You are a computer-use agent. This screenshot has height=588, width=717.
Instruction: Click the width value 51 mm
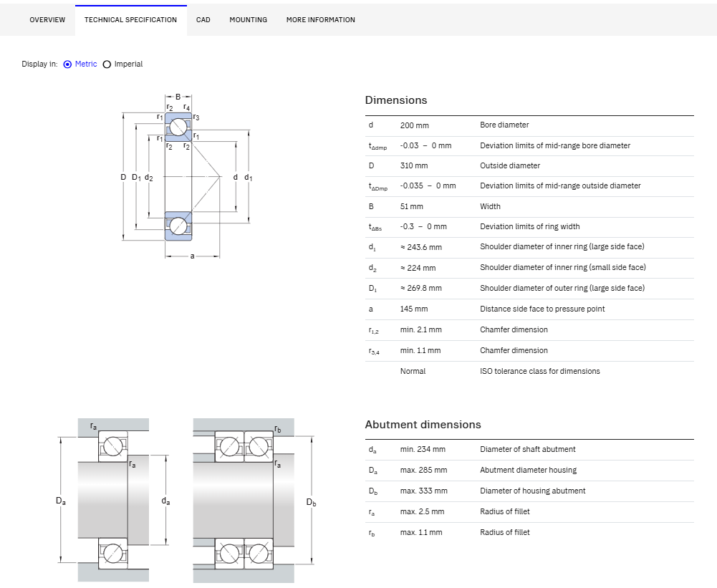pos(412,206)
